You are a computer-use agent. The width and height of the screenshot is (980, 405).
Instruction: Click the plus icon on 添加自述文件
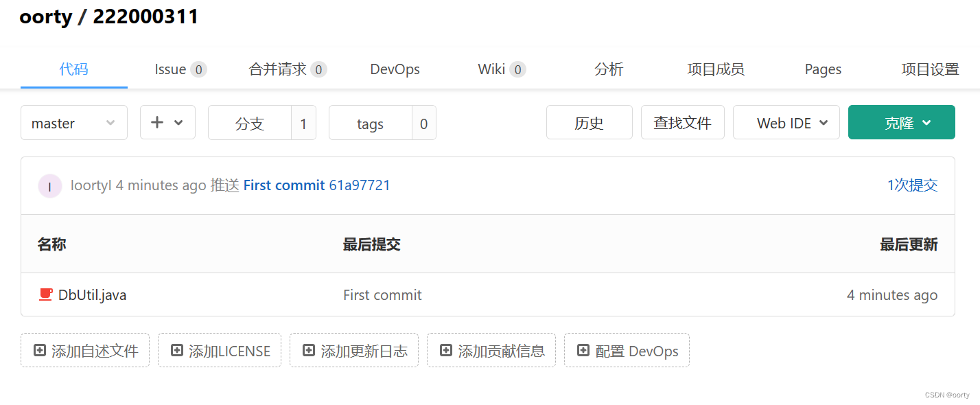(x=40, y=350)
